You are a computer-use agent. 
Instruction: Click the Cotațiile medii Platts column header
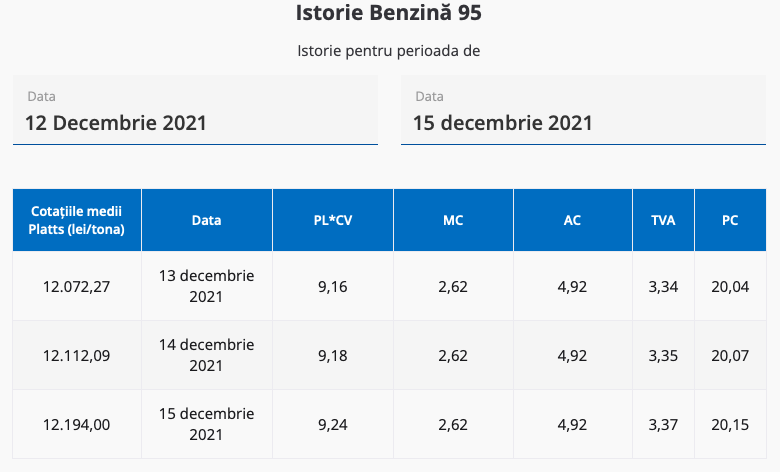pyautogui.click(x=77, y=220)
